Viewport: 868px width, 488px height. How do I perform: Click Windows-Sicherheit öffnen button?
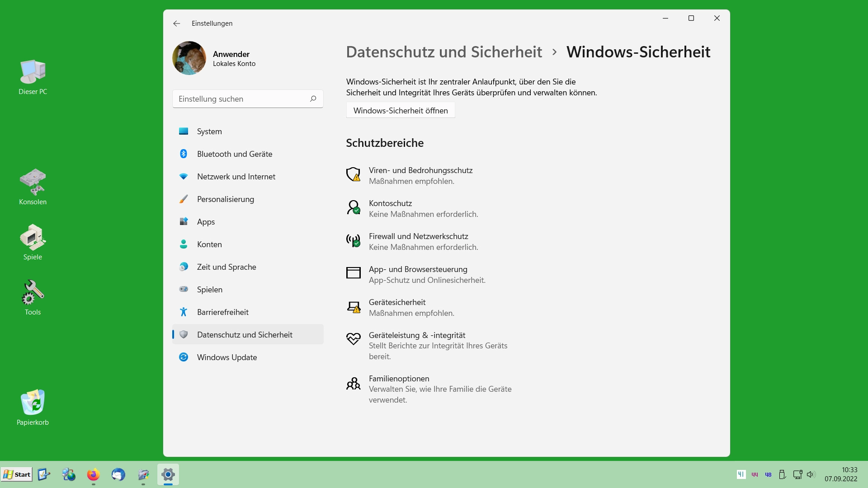point(401,111)
